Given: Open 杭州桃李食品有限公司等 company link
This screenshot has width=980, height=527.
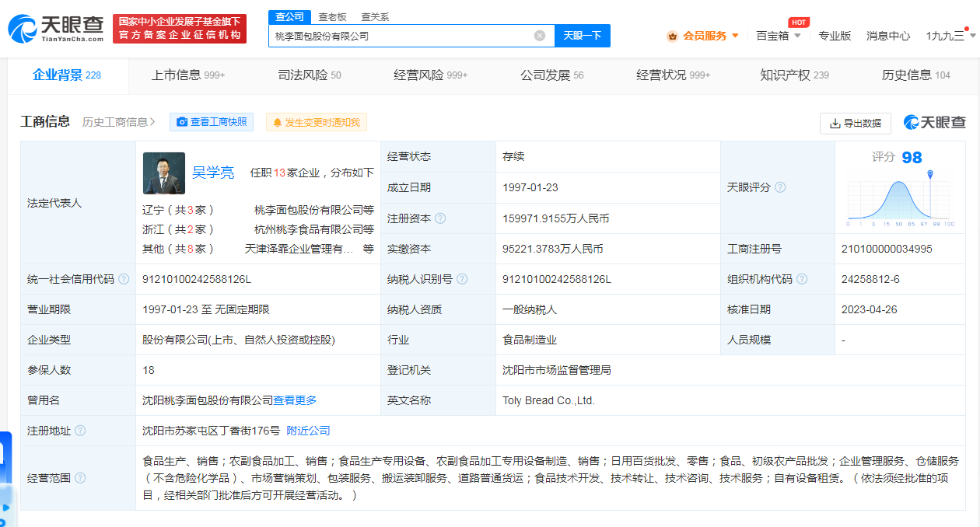Looking at the screenshot, I should click(314, 229).
